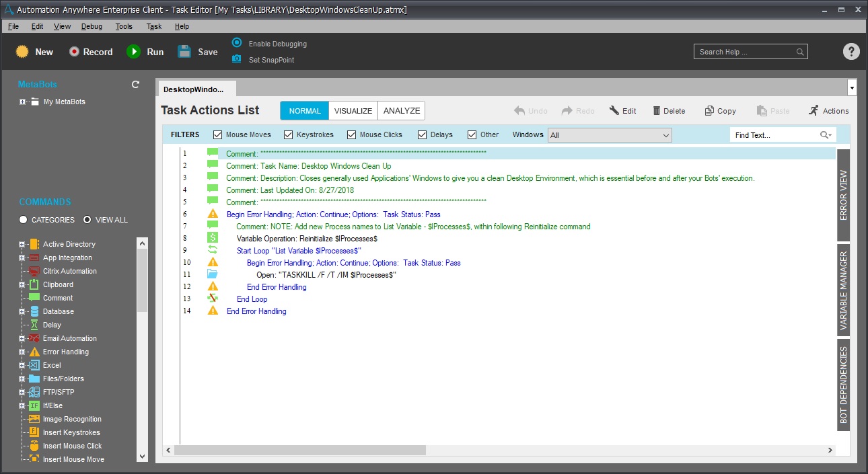
Task: Click the New task sun icon
Action: pos(22,52)
